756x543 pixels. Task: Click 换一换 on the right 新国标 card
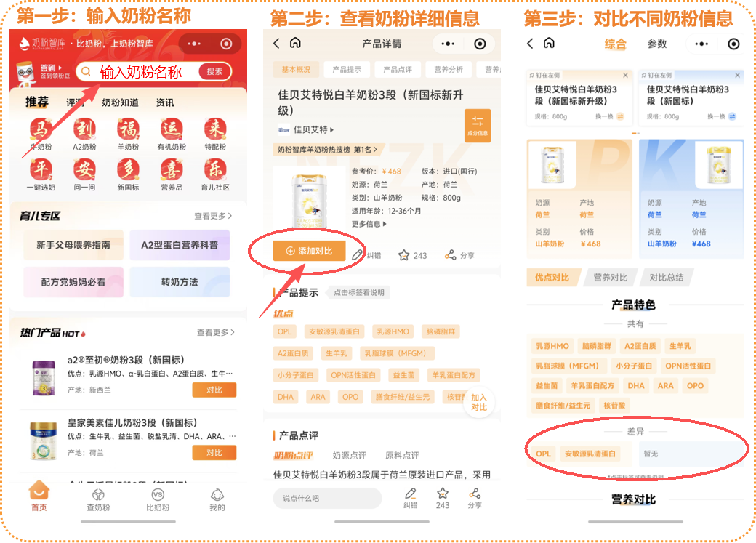(722, 116)
